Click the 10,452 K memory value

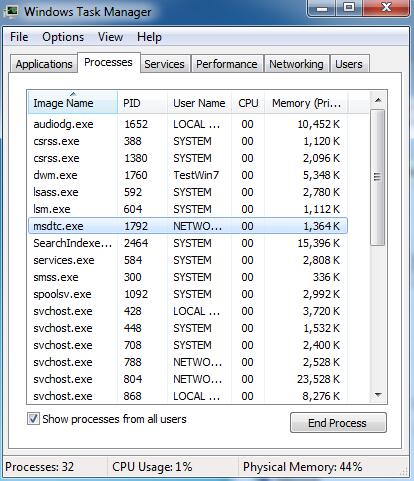coord(318,124)
